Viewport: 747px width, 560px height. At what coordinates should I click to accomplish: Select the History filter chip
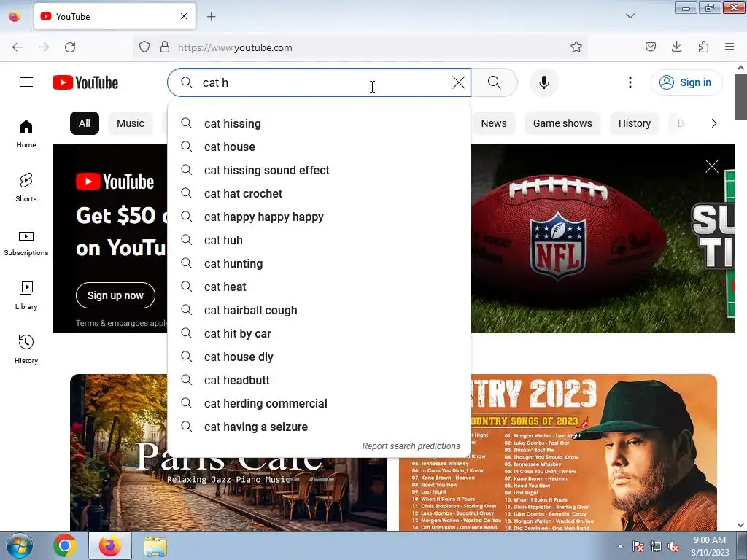635,123
